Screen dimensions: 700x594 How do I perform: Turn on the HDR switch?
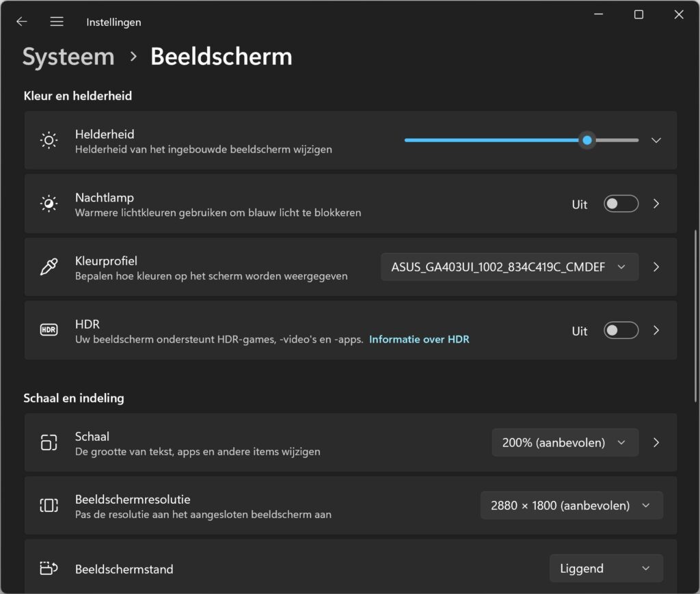(x=620, y=330)
